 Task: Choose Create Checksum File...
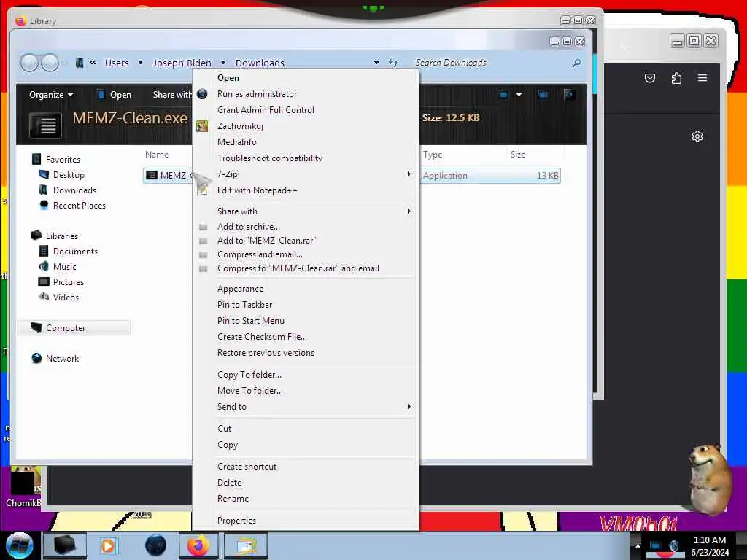[x=262, y=337]
